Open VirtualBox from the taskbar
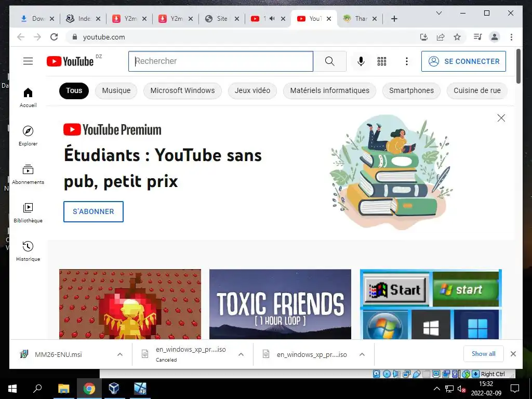 [x=114, y=388]
